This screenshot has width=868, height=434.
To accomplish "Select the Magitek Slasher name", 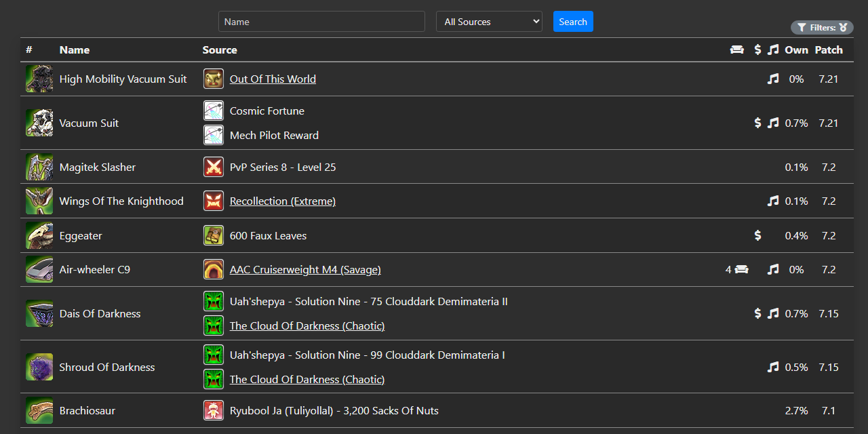I will [98, 167].
